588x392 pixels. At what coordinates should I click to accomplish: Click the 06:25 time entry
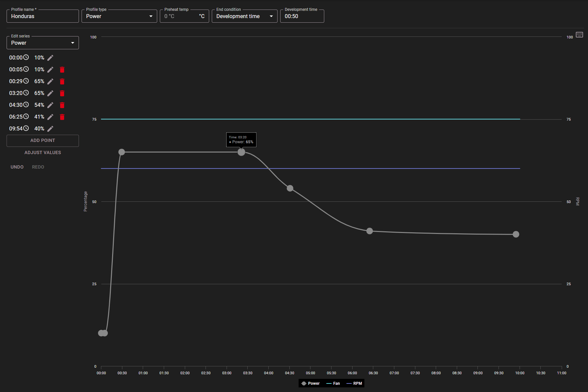16,117
